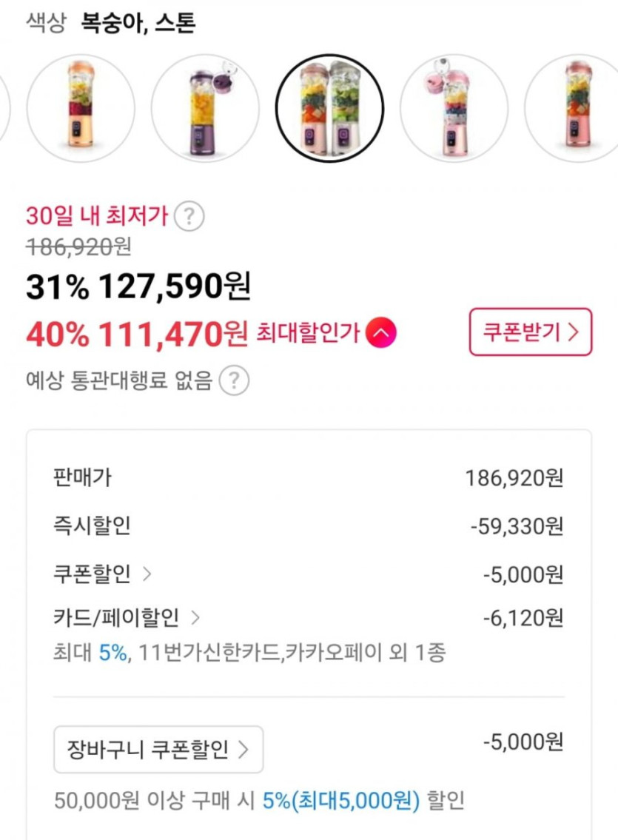
Task: Click the 복숭아, 스톤 color name text
Action: click(138, 24)
